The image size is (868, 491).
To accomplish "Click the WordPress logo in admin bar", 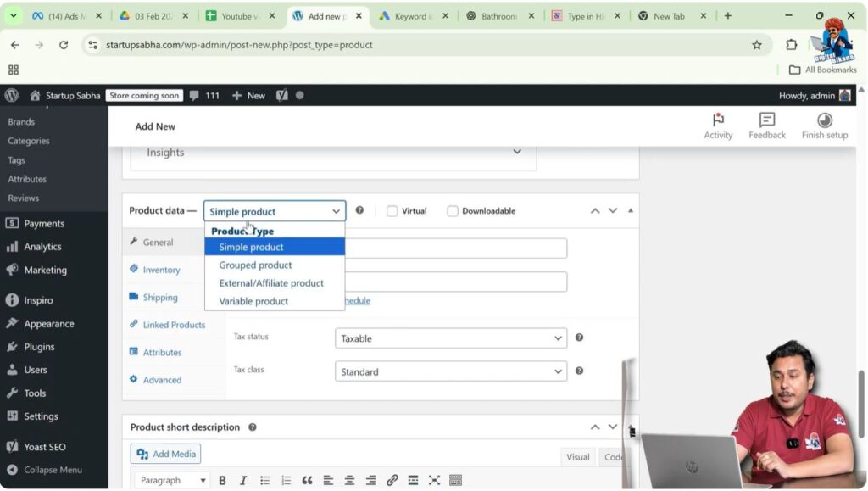I will [11, 95].
